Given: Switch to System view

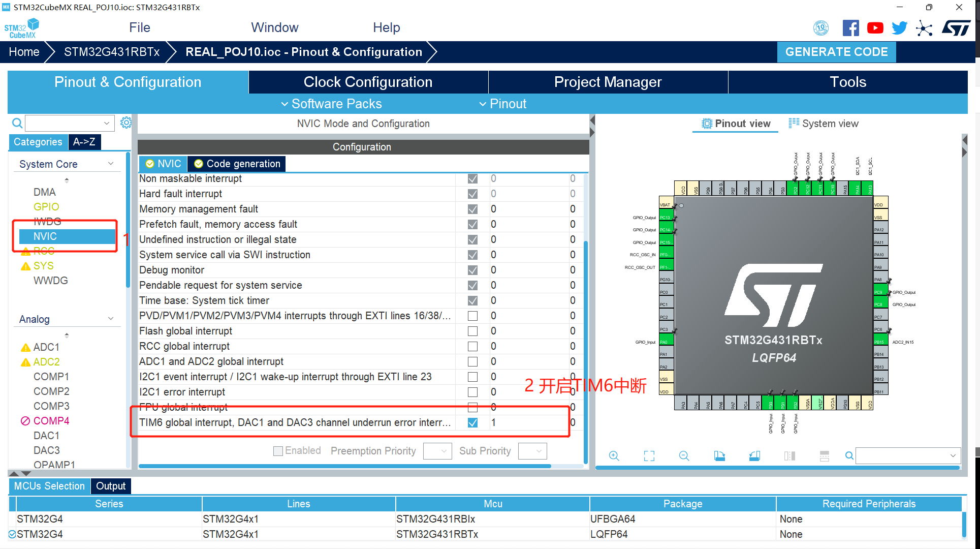Looking at the screenshot, I should 824,124.
